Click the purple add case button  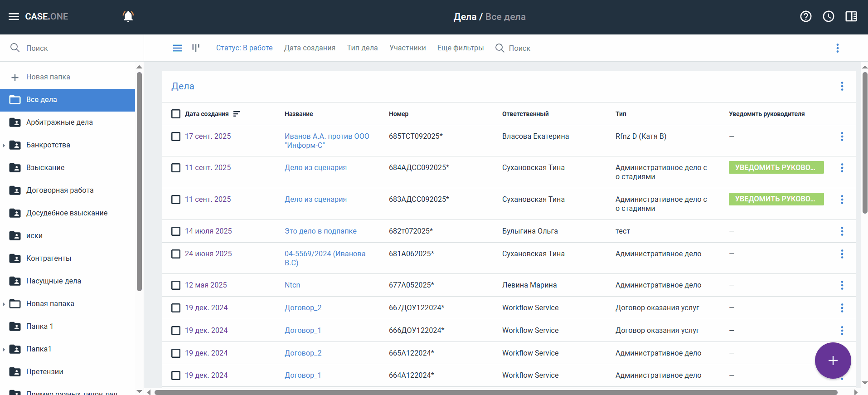[x=833, y=361]
